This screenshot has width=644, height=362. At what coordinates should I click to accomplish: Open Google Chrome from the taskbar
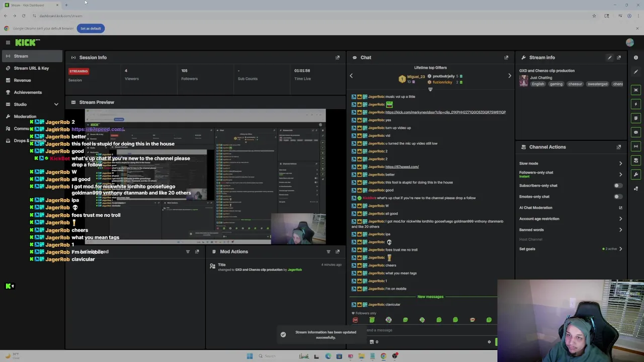[383, 356]
